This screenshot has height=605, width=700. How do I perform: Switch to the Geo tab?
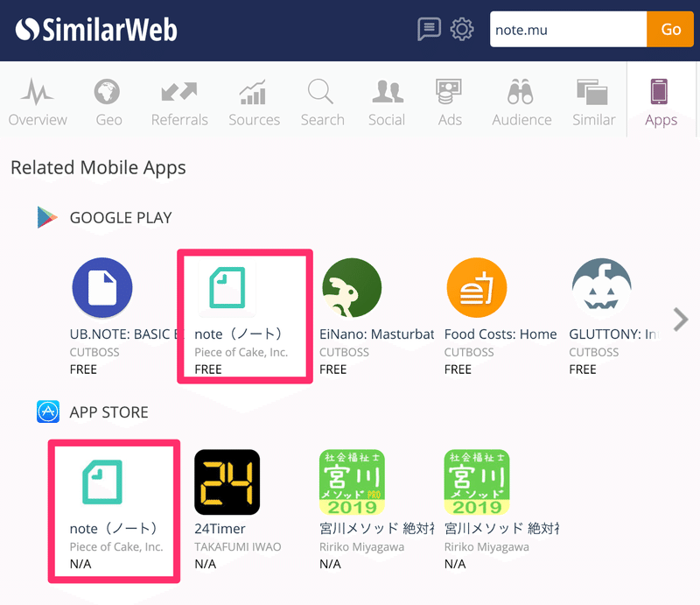tap(108, 102)
